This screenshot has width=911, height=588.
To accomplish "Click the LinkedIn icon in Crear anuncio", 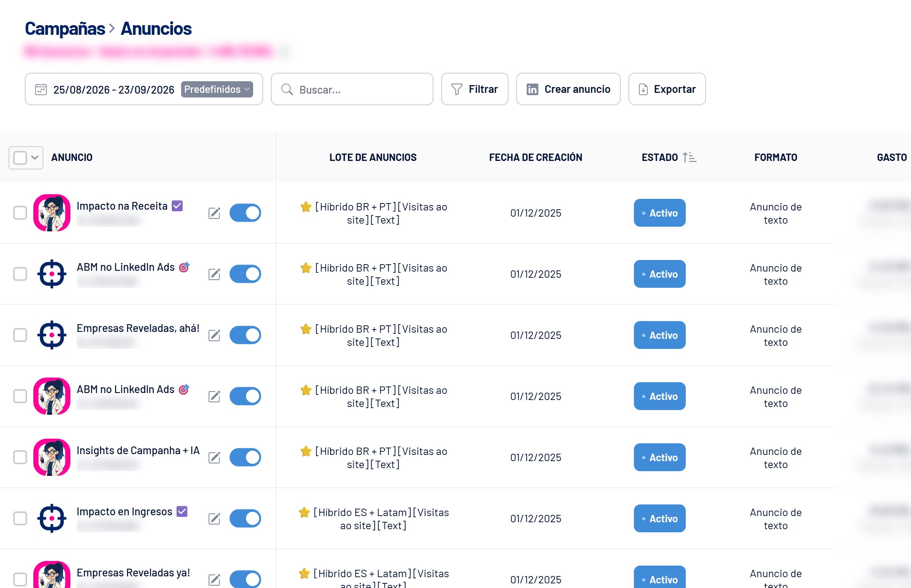I will coord(532,89).
